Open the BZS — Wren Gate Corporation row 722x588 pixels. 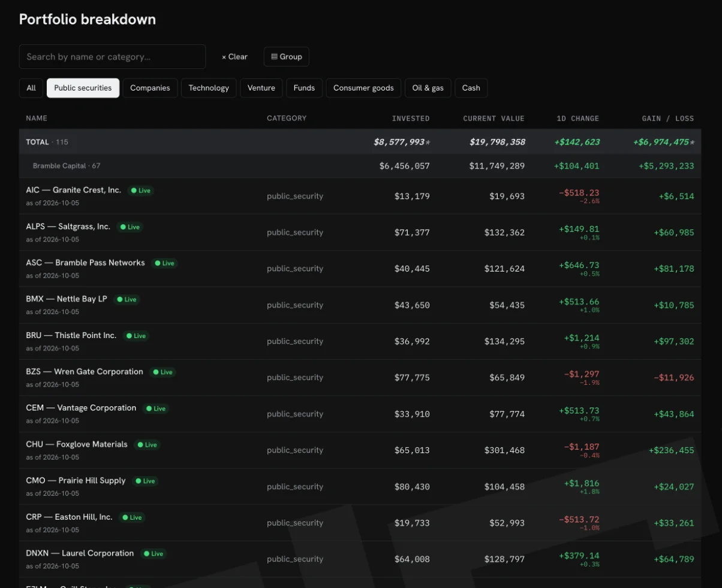[x=360, y=378]
